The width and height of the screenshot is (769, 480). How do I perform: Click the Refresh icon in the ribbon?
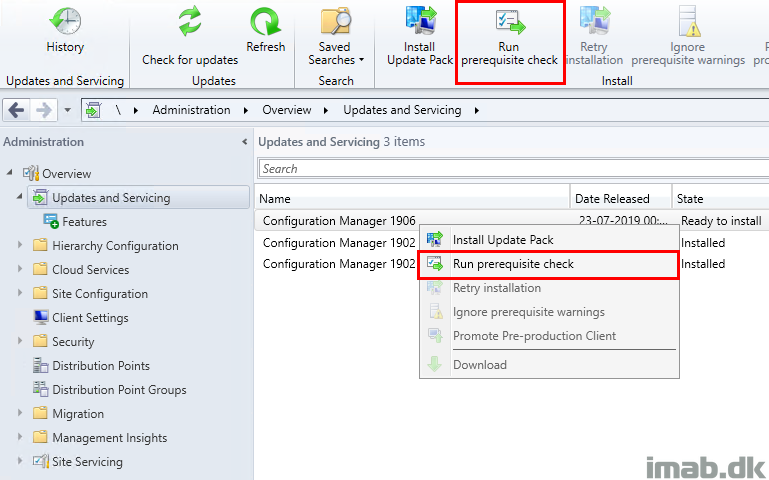[265, 22]
